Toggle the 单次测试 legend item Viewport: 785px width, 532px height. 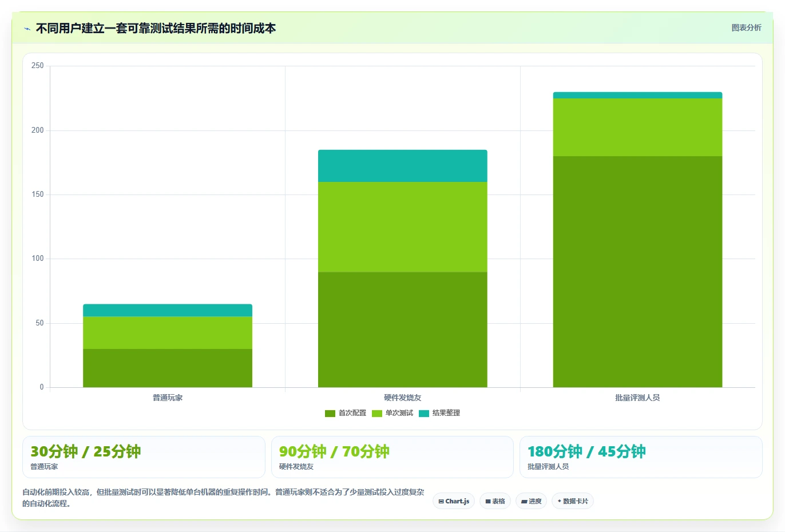[392, 413]
